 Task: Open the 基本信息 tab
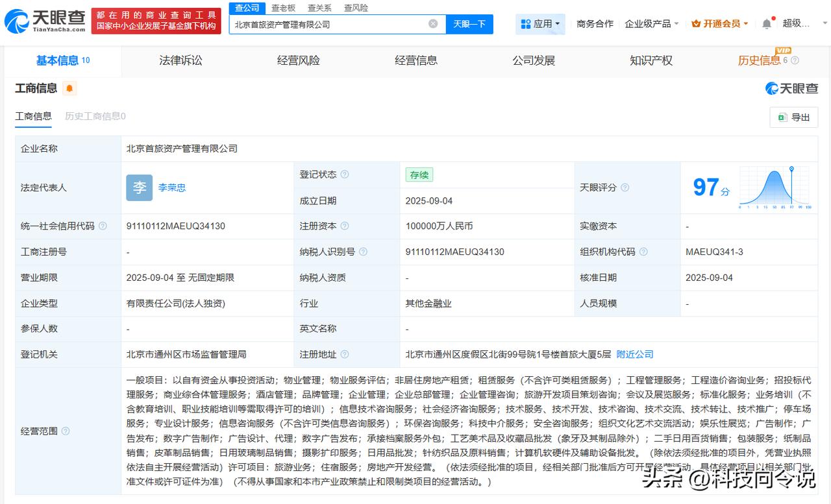point(63,60)
